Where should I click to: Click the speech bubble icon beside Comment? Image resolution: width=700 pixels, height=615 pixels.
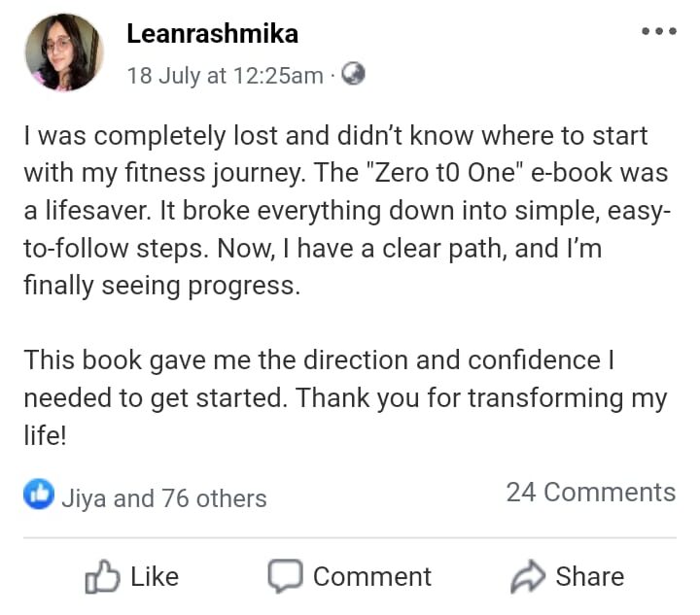tap(285, 576)
